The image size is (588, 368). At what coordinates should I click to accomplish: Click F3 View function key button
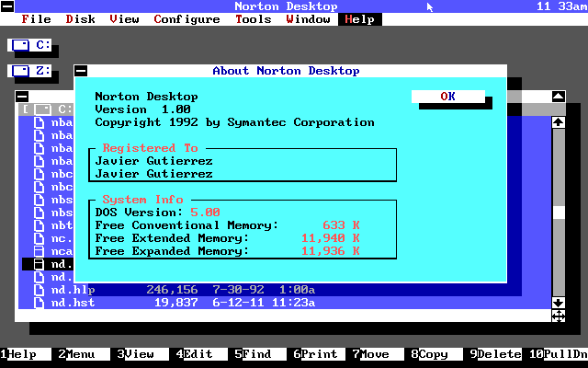pyautogui.click(x=143, y=354)
